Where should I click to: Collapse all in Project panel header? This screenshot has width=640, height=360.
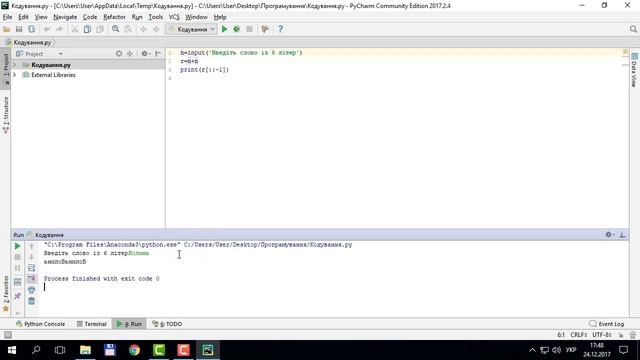[130, 54]
